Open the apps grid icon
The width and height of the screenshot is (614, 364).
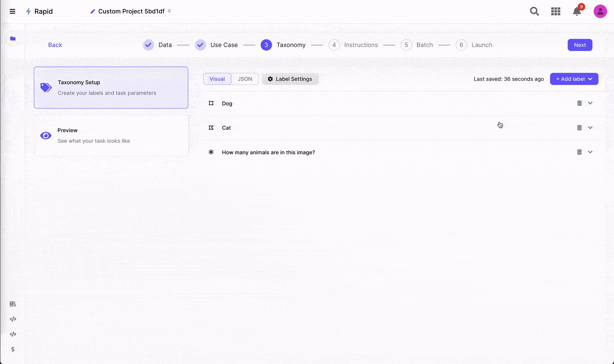click(555, 11)
